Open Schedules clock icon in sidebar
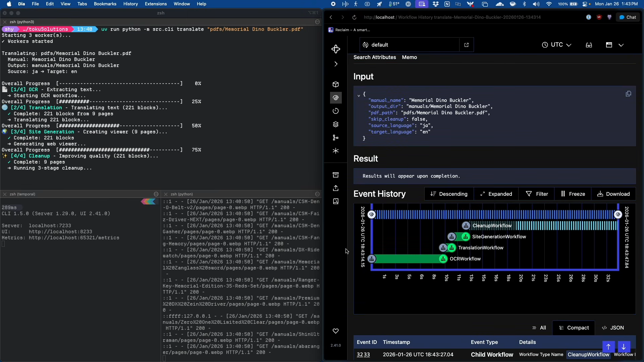The height and width of the screenshot is (362, 644). 336,111
